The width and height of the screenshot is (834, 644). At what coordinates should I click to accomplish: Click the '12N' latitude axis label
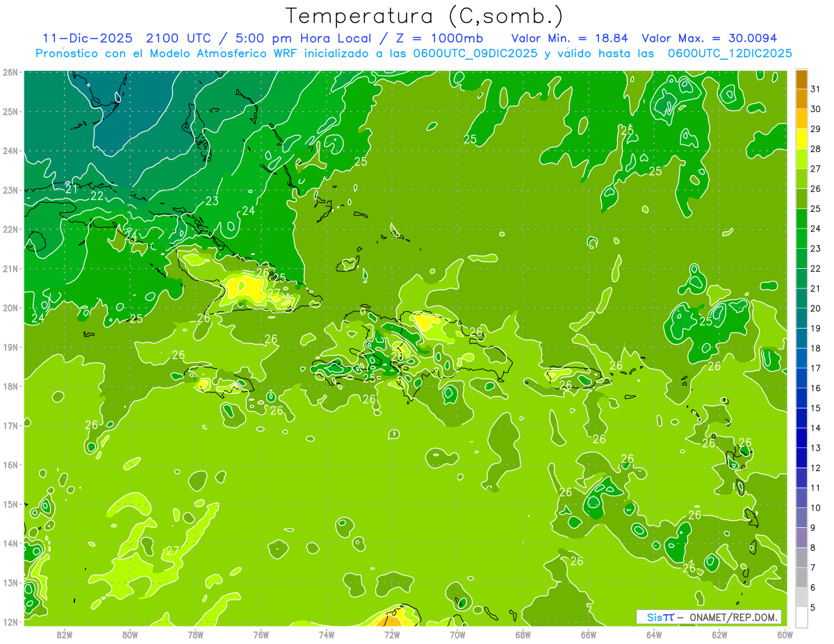10,622
